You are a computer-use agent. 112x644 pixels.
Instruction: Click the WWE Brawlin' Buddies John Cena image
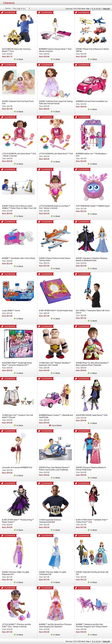(x=55, y=343)
